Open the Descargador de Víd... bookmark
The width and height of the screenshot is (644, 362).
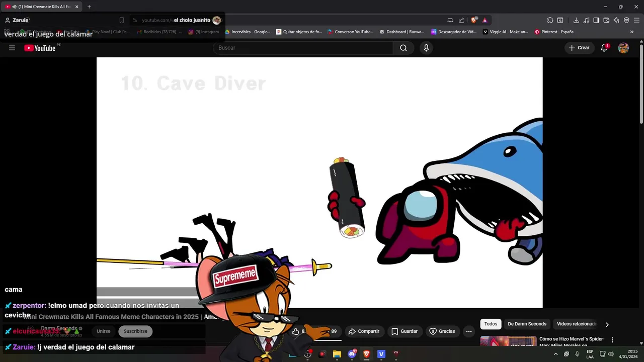(454, 32)
